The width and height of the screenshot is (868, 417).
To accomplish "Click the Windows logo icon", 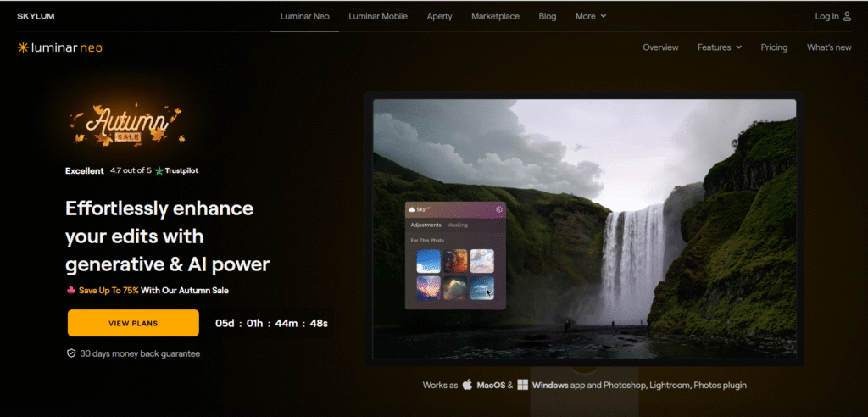I will [523, 385].
